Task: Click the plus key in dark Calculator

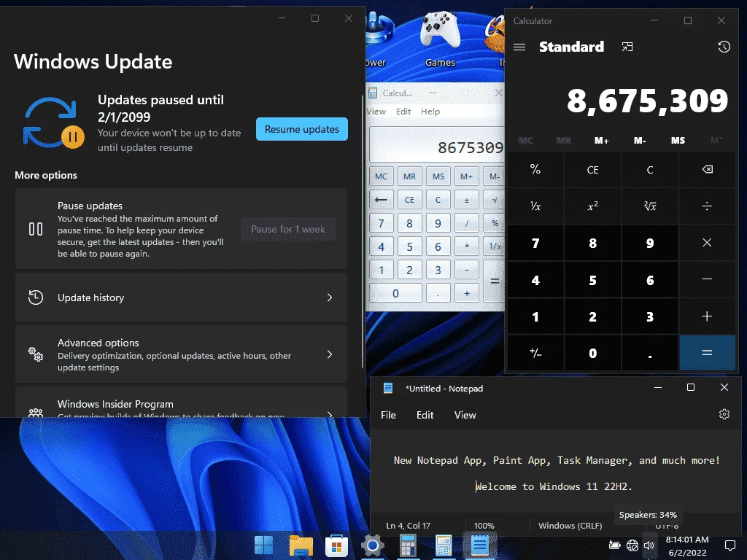Action: [707, 316]
